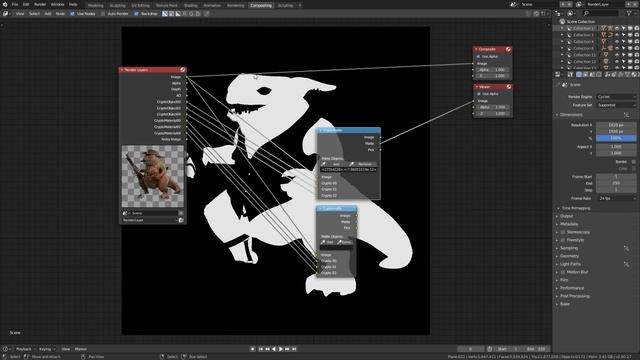Jump to the timeline end frame

[294, 349]
